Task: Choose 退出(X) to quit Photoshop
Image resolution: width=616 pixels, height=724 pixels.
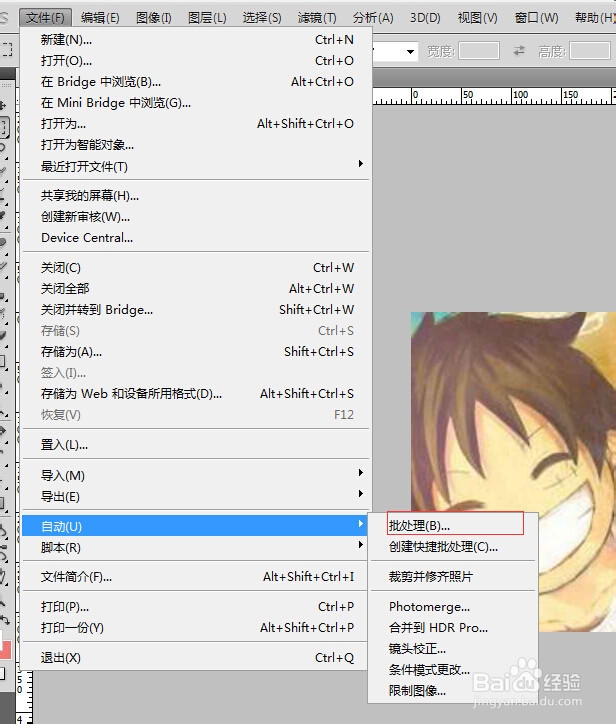Action: (196, 658)
